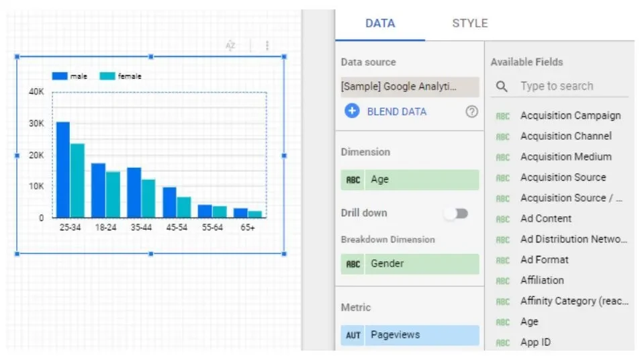Click ABC icon beside Ad Content
644x362 pixels.
[x=502, y=219]
